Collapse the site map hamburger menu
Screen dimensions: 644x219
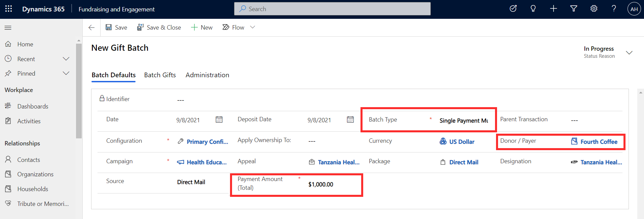(8, 28)
